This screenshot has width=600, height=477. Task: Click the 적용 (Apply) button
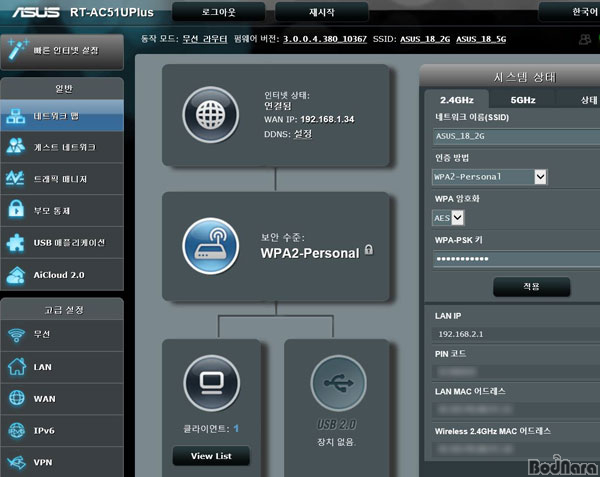point(532,287)
